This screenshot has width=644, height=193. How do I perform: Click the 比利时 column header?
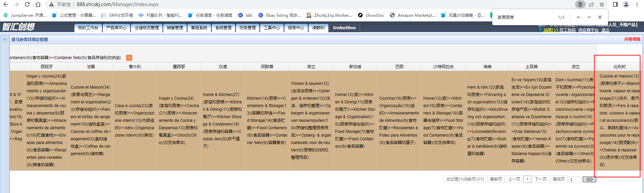point(620,67)
